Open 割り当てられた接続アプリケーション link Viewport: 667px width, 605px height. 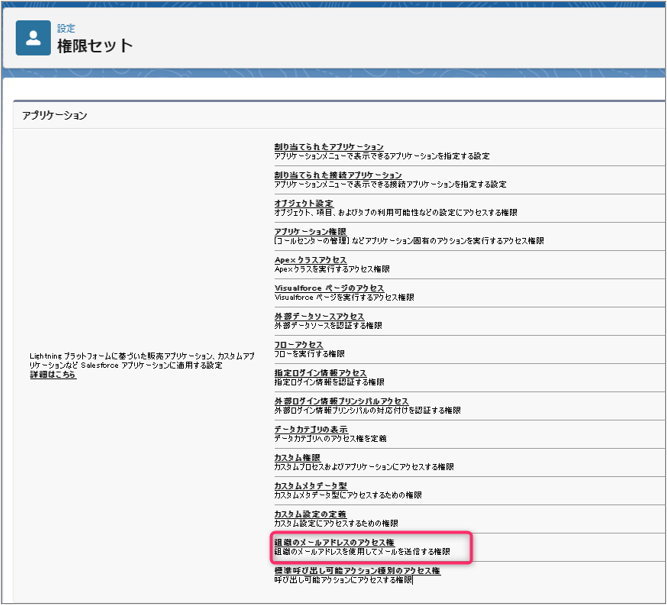[x=338, y=175]
